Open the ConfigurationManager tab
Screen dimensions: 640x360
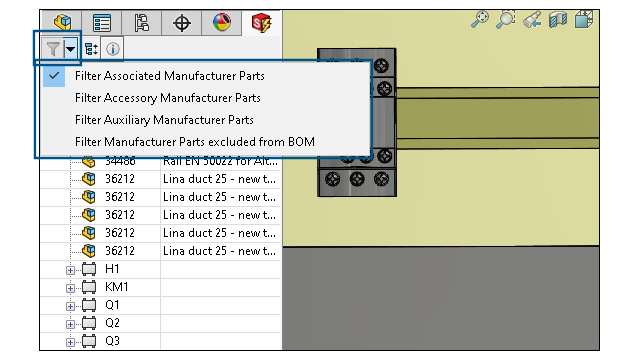pos(142,23)
